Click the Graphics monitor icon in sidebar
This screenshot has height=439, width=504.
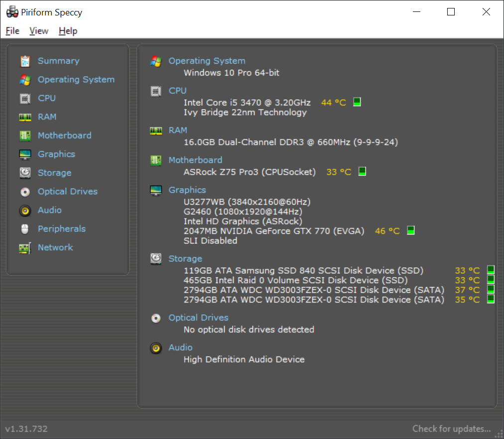click(25, 154)
